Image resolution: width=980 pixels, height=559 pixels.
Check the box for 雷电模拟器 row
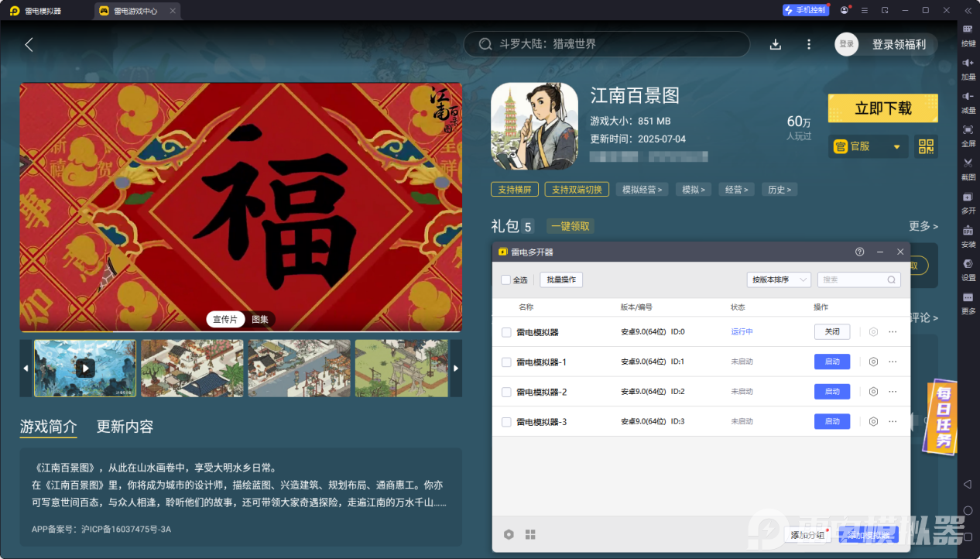coord(506,332)
